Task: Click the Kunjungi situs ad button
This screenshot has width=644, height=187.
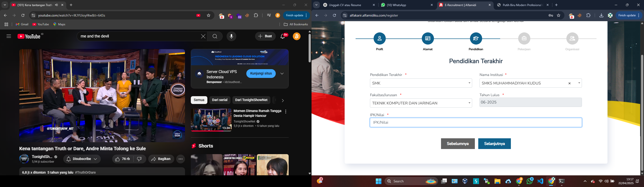Action: click(261, 74)
